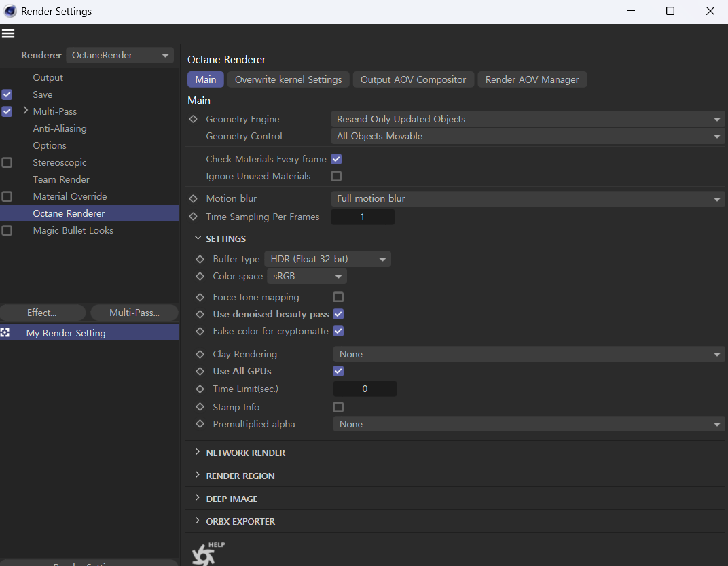
Task: Uncheck Use All GPUs checkbox
Action: pyautogui.click(x=338, y=371)
